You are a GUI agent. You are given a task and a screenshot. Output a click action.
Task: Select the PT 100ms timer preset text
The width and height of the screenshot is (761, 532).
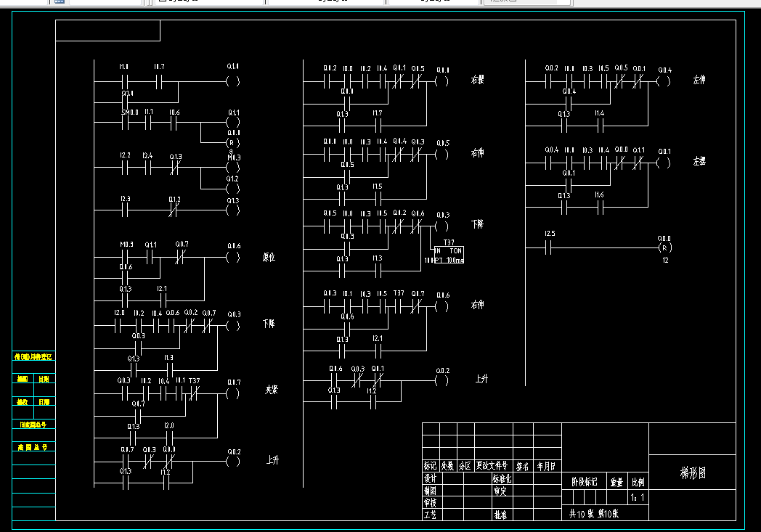(449, 261)
